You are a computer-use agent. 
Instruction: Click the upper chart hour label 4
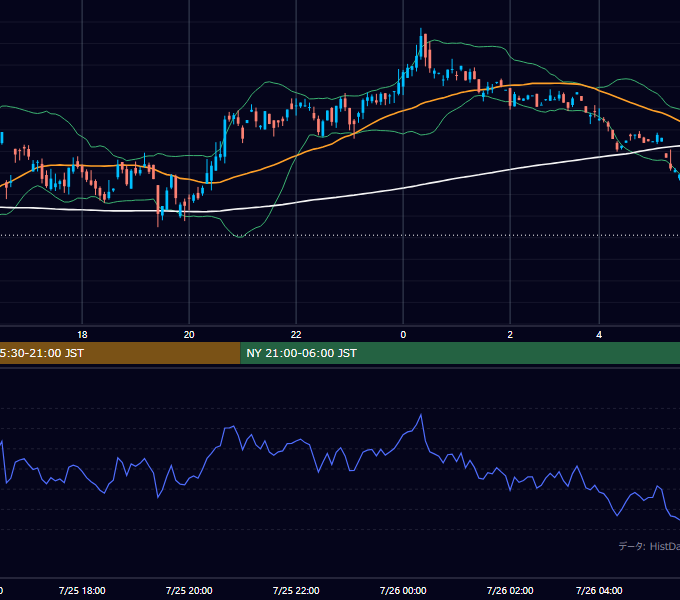tap(599, 335)
